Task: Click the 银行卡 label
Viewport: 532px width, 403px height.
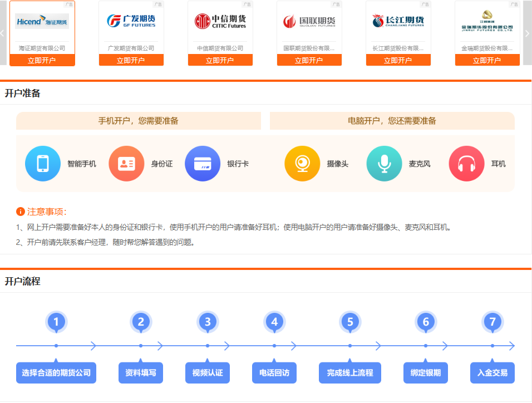Action: tap(238, 164)
